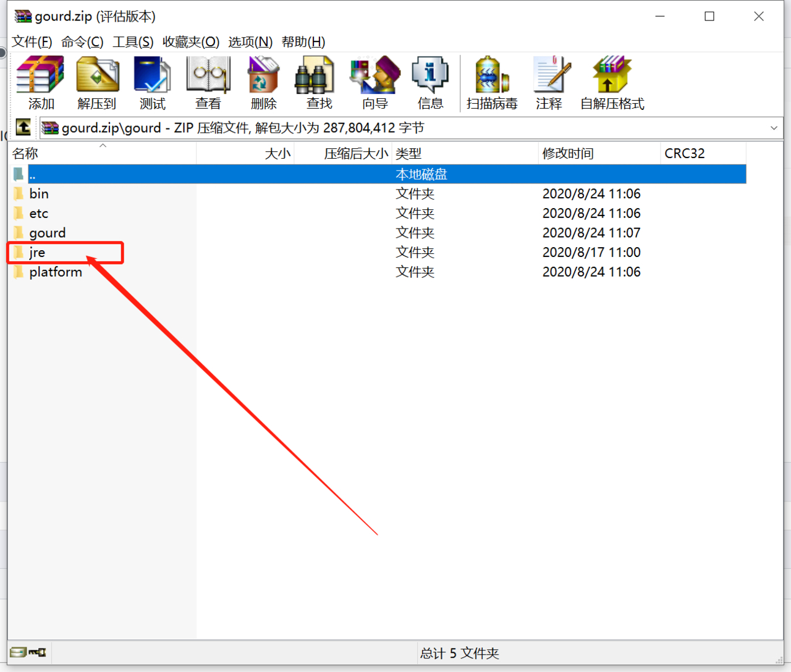Select the jre folder icon

click(x=19, y=252)
